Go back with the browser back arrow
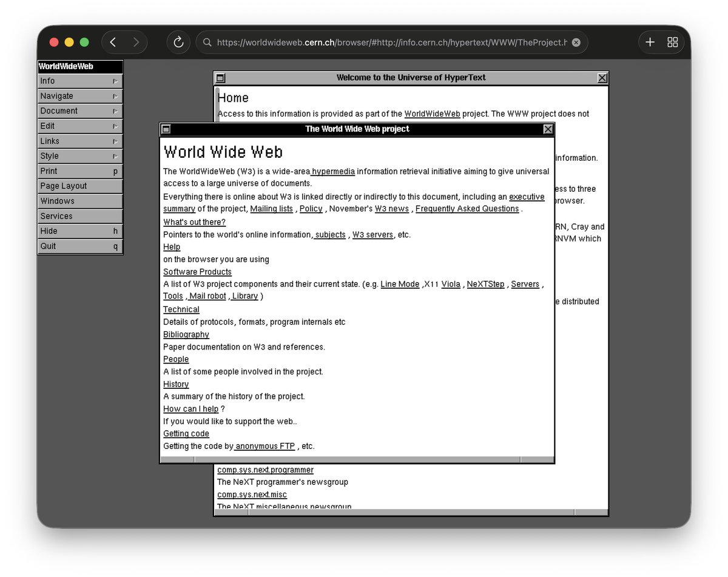Screen dimensions: 728x577 click(x=113, y=42)
